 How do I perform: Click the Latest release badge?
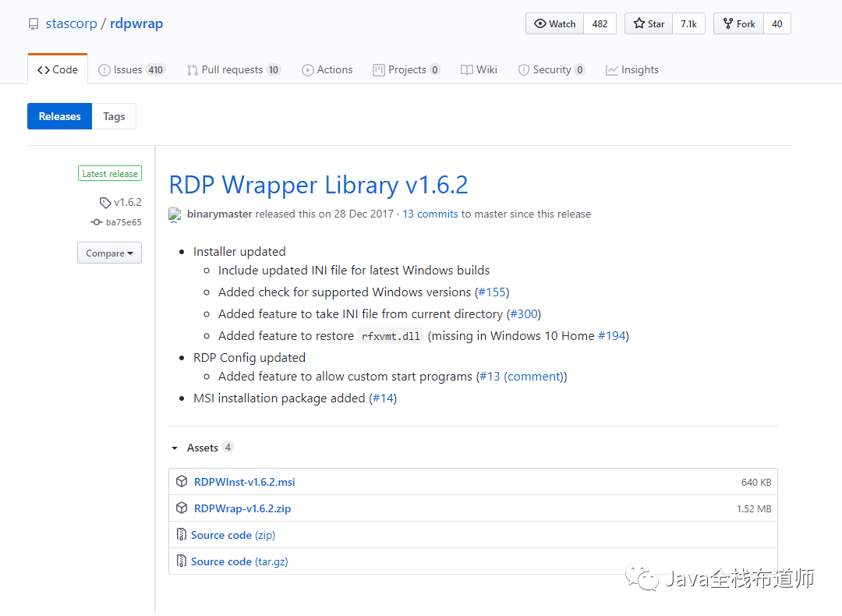110,173
